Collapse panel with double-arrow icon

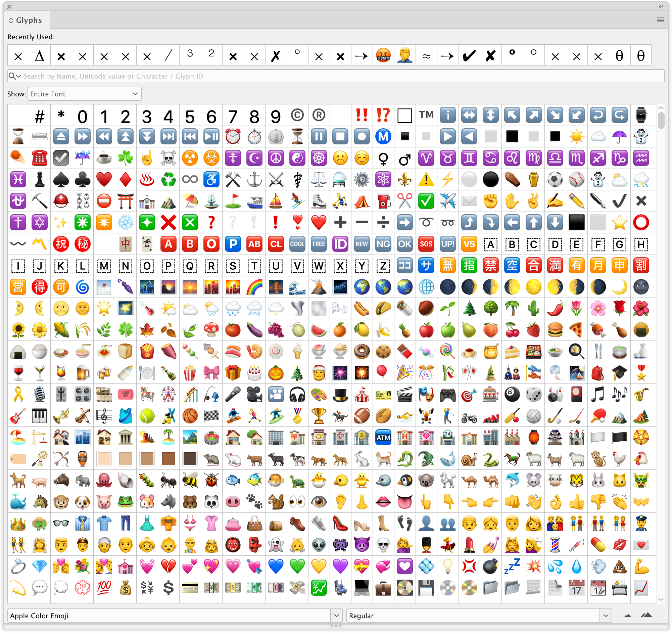tap(661, 6)
